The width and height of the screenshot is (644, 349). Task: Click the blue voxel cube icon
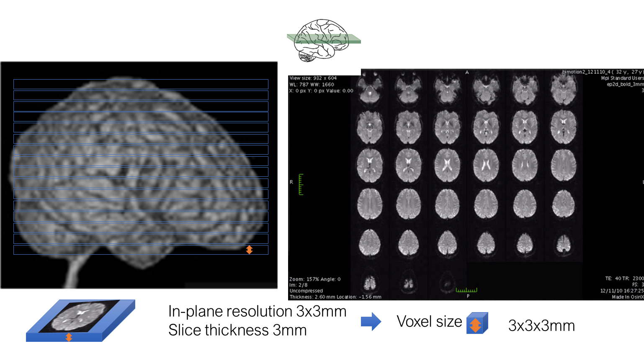(x=477, y=323)
